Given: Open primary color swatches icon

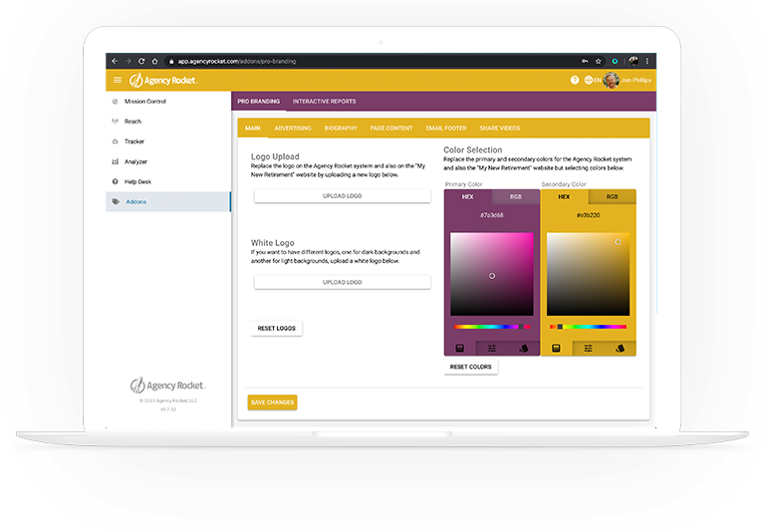Looking at the screenshot, I should tap(524, 349).
